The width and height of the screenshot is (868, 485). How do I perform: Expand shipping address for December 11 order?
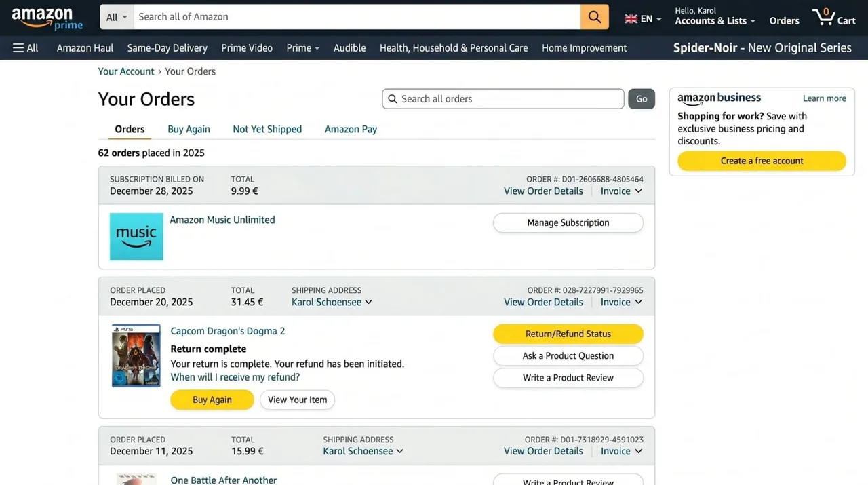(x=363, y=452)
